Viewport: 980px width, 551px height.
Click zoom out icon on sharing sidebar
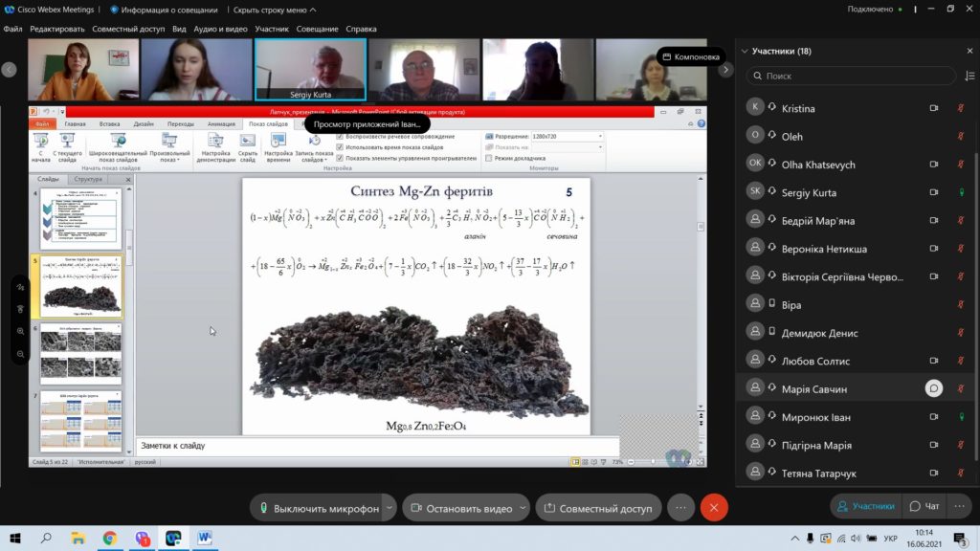point(20,354)
